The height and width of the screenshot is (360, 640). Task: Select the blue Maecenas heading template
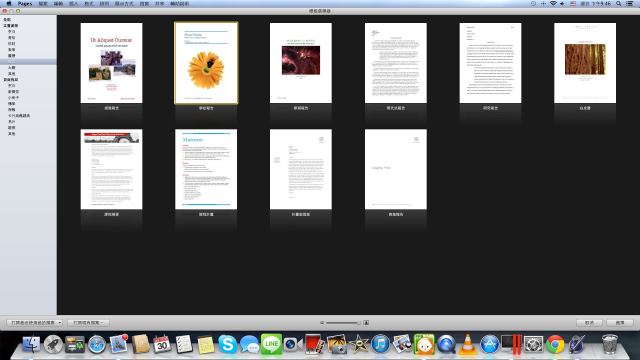pos(206,169)
